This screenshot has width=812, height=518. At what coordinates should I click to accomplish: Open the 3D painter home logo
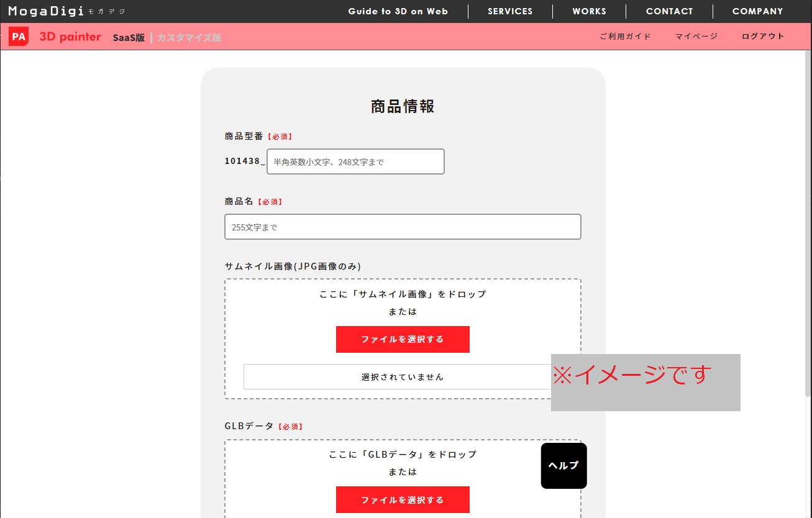[70, 36]
